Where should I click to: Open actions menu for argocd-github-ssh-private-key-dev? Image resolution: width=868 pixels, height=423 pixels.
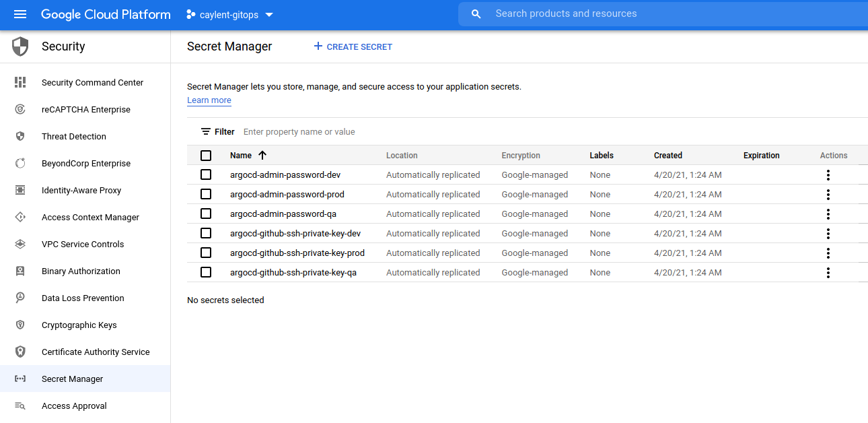(828, 234)
